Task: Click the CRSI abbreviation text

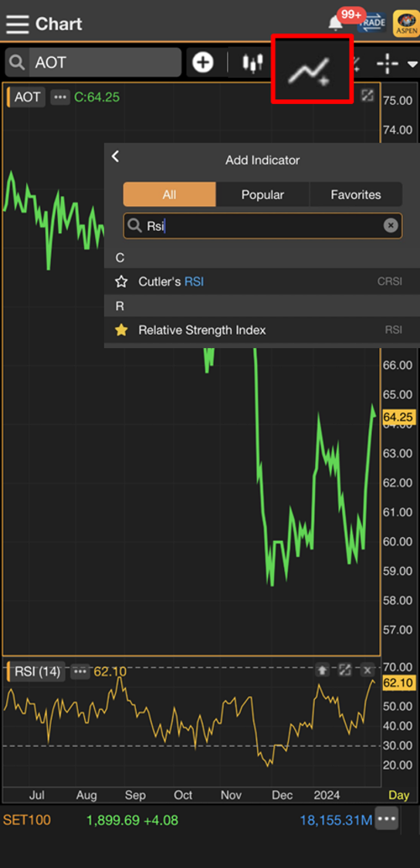Action: 390,282
